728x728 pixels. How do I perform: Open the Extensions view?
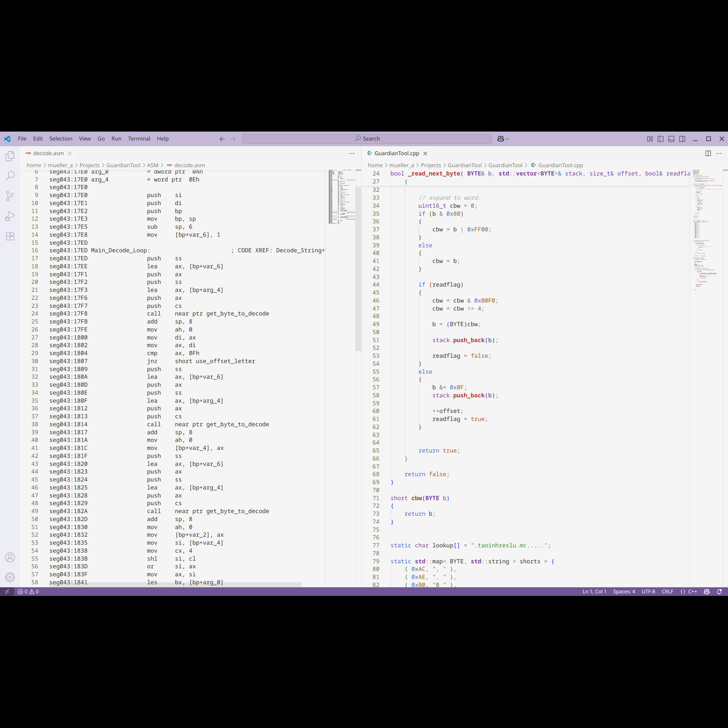10,236
